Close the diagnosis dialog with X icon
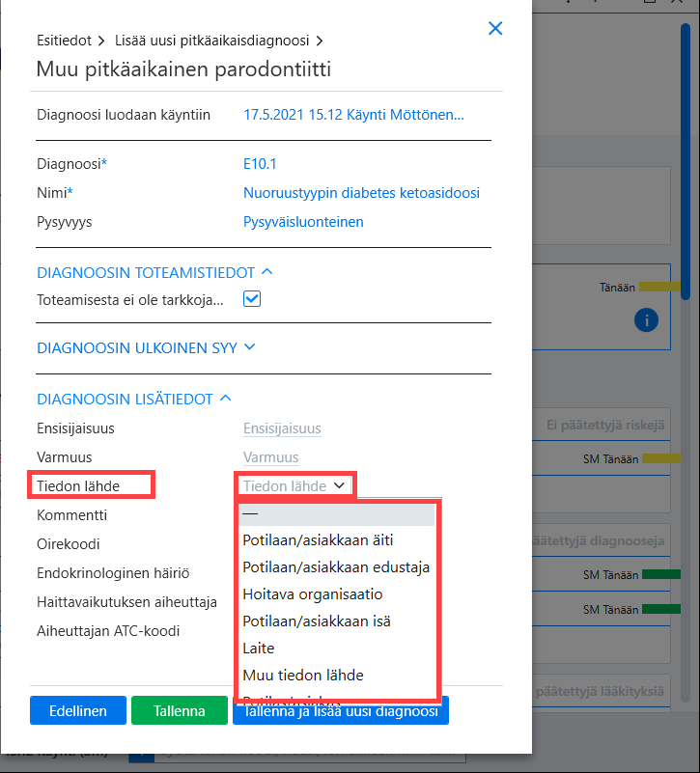 point(495,28)
